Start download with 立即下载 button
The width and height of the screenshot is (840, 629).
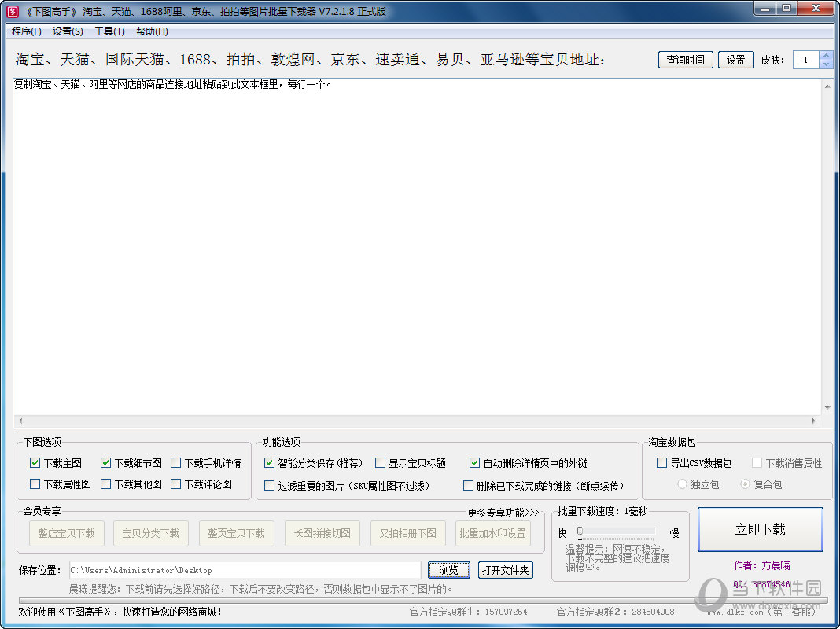click(x=761, y=529)
